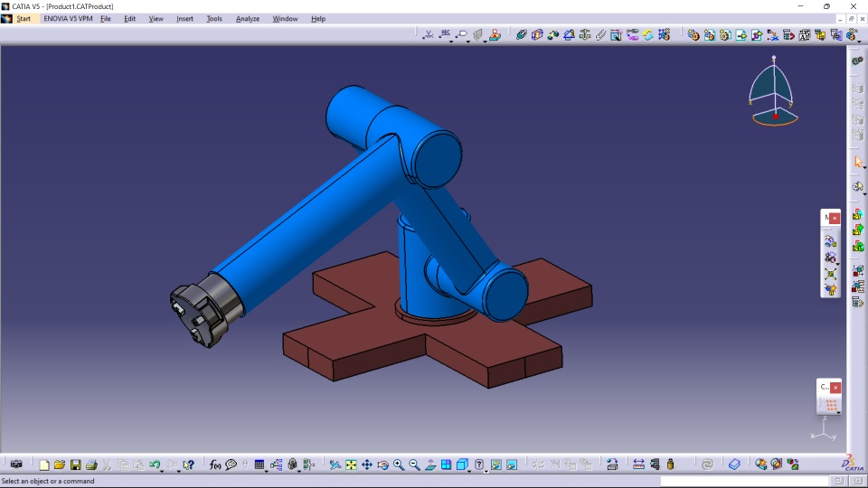Open the View menu

[156, 18]
